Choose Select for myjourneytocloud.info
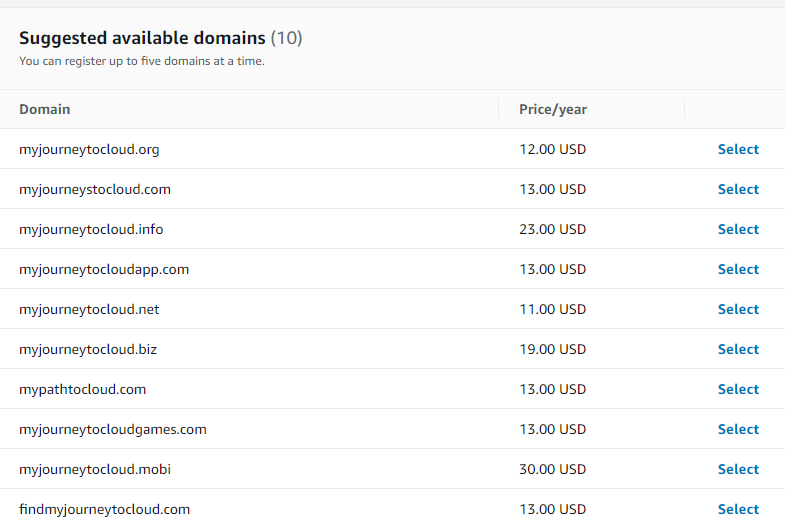Viewport: 785px width, 525px height. click(x=738, y=229)
